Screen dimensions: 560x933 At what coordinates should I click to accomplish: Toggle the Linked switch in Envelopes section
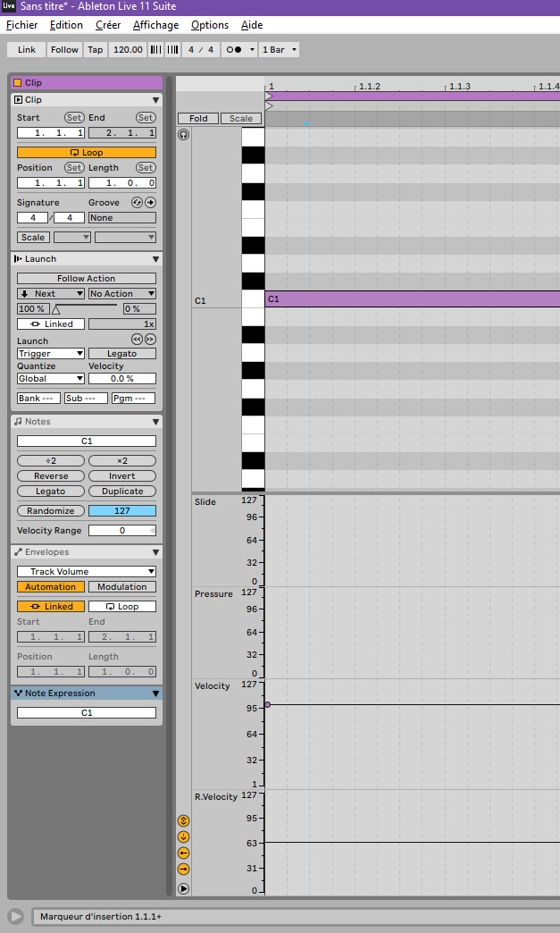coord(51,606)
